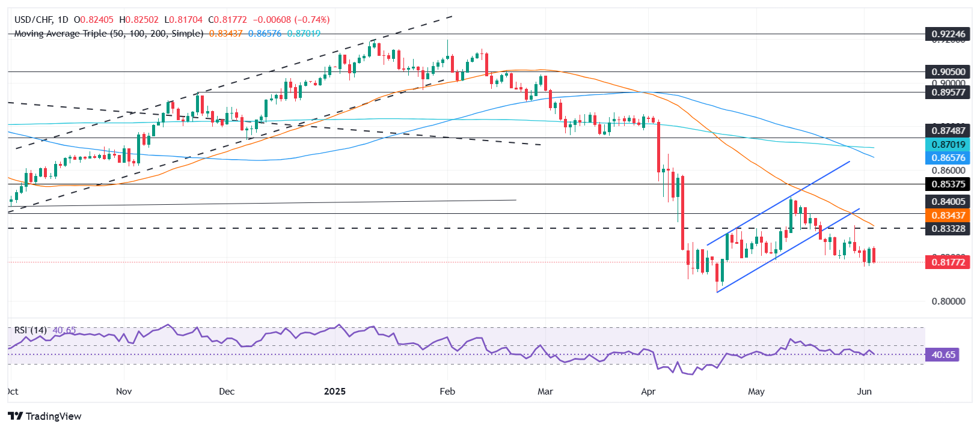Click the 0.85375 price level label
This screenshot has width=980, height=430.
click(x=948, y=184)
